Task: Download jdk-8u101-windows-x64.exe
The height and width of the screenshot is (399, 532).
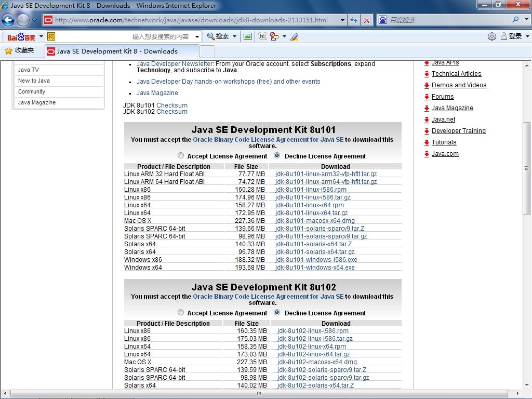Action: click(x=315, y=268)
